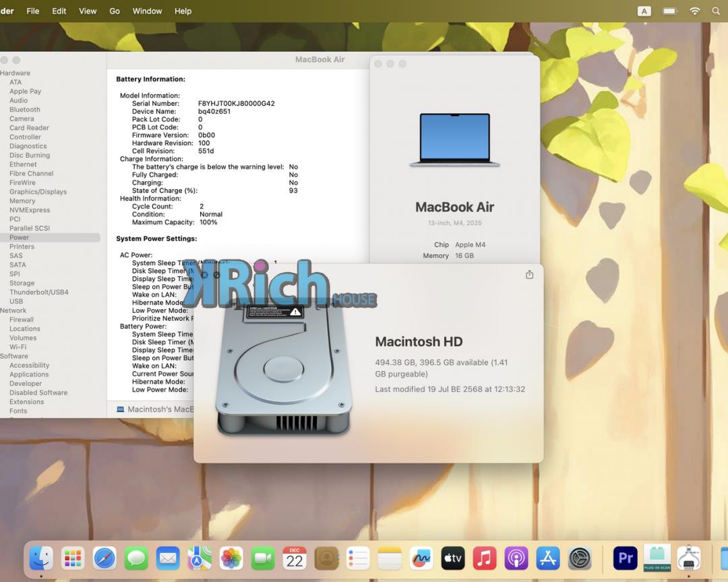Open Podcasts app in the dock
The width and height of the screenshot is (728, 582).
click(x=516, y=558)
